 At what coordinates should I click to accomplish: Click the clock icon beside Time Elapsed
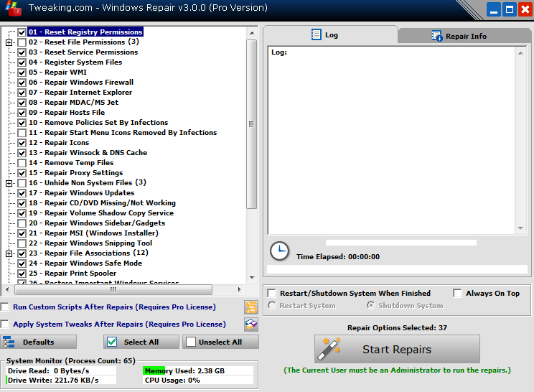(x=280, y=251)
